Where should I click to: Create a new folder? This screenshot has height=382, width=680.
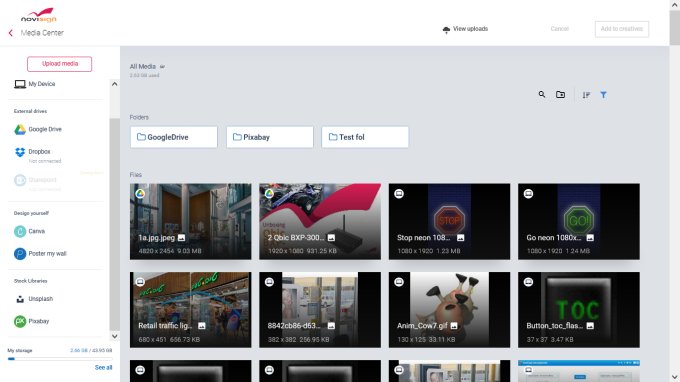(560, 95)
